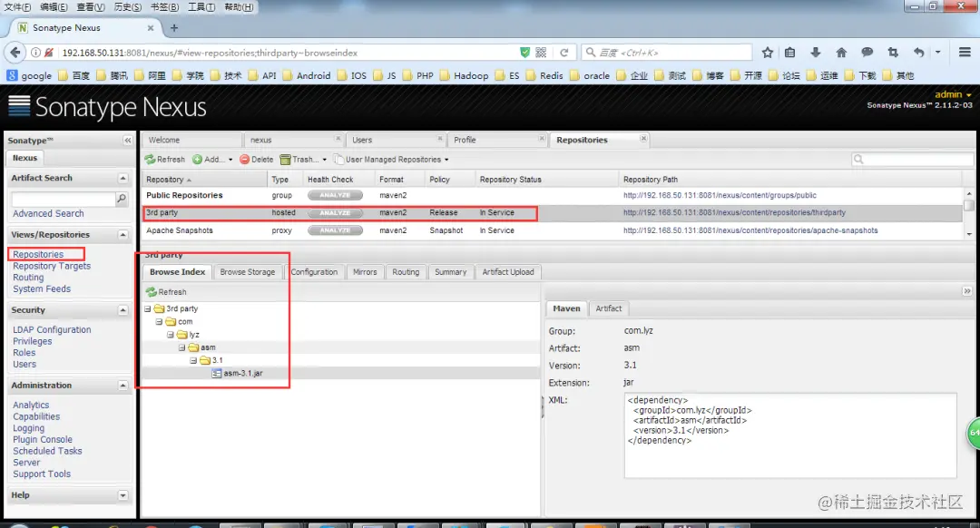Click the chat bubble icon in toolbar
Viewport: 980px width, 528px height.
(867, 53)
